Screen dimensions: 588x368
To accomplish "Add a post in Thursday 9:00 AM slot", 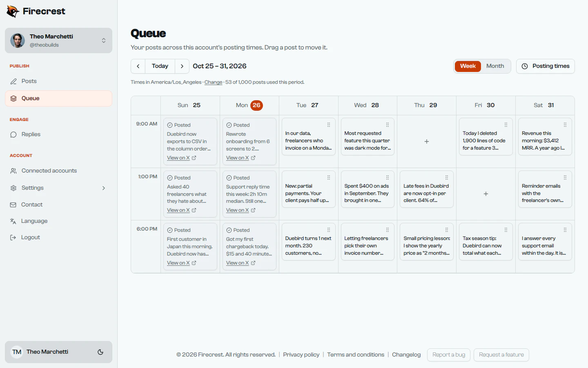I will point(427,141).
